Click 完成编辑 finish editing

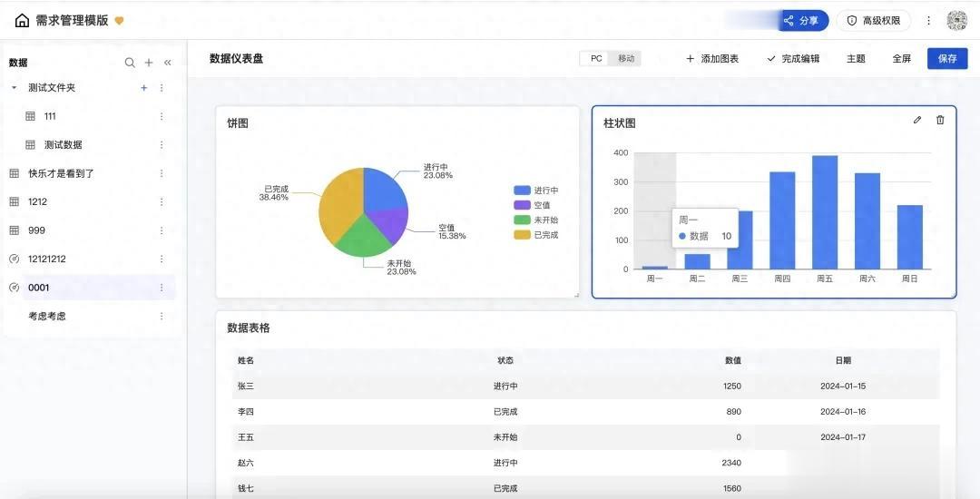point(793,59)
